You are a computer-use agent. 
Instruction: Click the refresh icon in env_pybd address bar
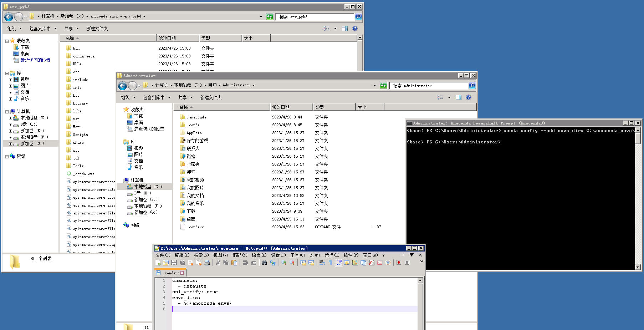(270, 17)
